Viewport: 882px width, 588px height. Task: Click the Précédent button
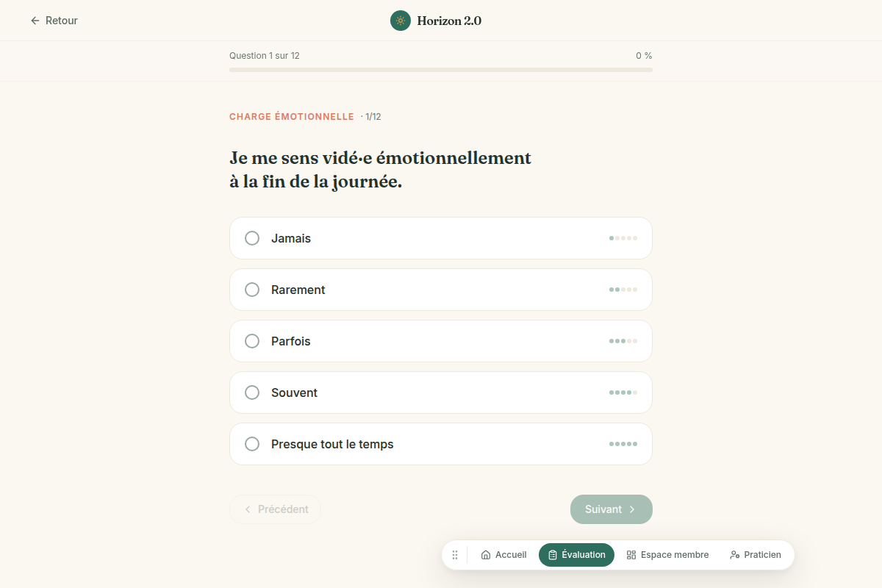pyautogui.click(x=275, y=509)
